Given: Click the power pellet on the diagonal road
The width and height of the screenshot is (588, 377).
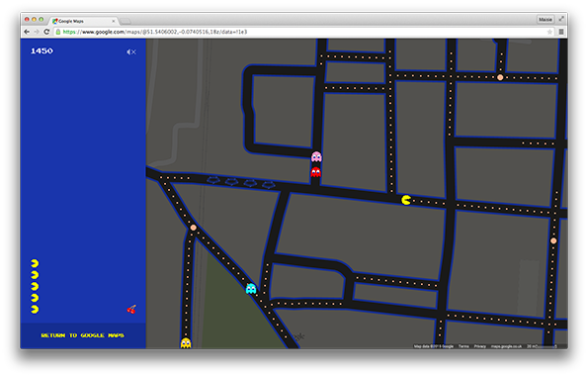Looking at the screenshot, I should coord(193,228).
